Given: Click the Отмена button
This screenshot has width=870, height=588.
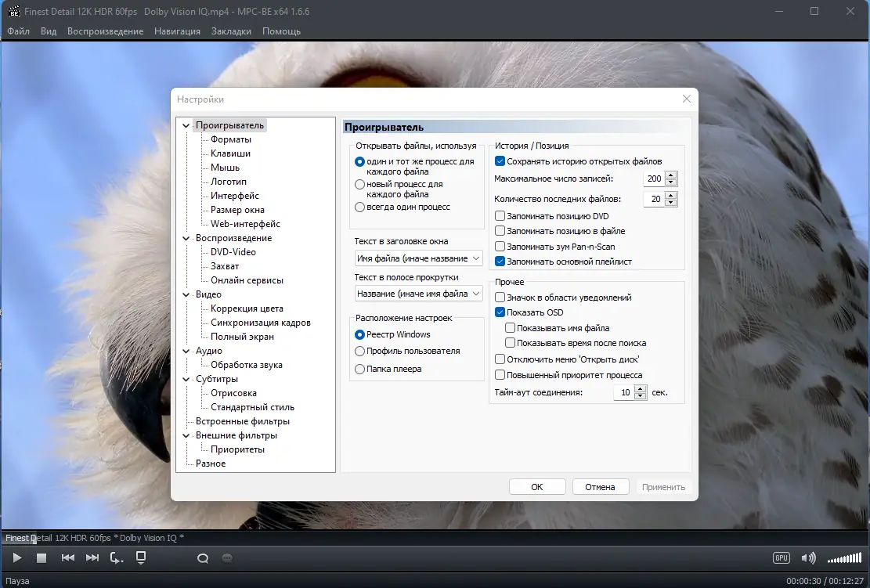Looking at the screenshot, I should click(x=601, y=487).
